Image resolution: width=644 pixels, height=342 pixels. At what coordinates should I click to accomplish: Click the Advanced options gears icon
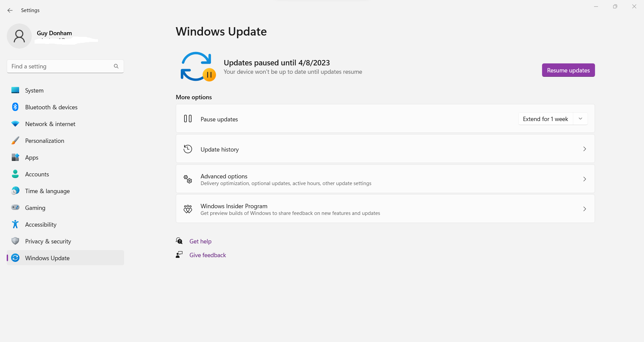point(188,179)
